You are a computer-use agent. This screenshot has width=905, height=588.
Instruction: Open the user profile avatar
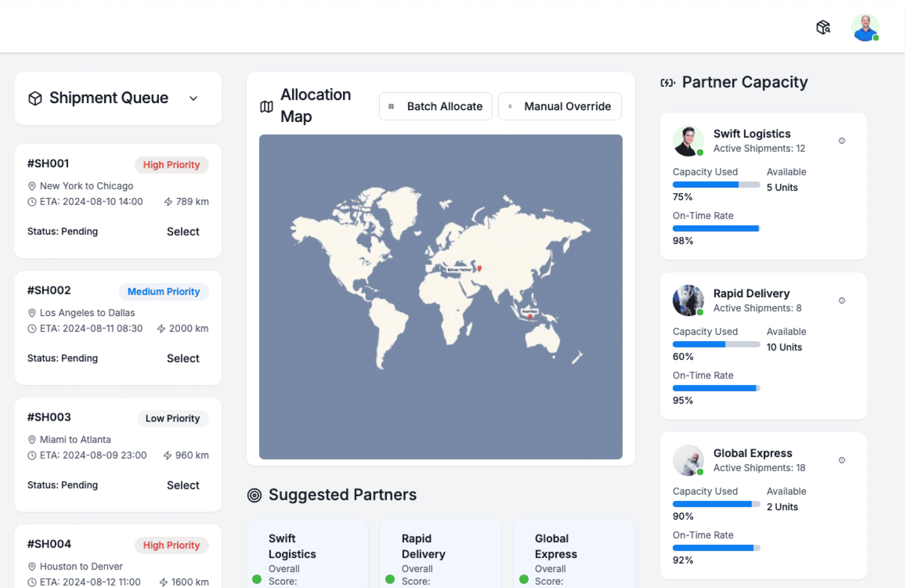tap(865, 27)
